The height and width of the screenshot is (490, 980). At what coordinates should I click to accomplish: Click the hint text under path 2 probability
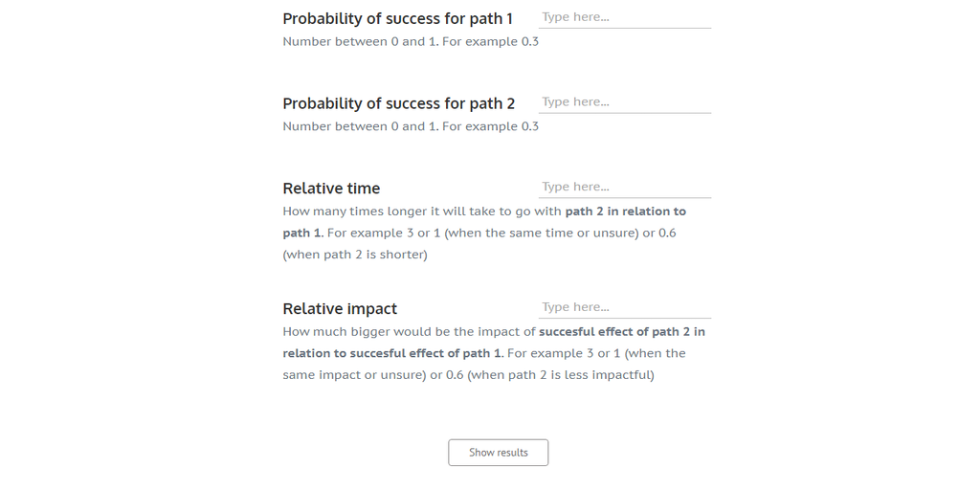click(411, 126)
